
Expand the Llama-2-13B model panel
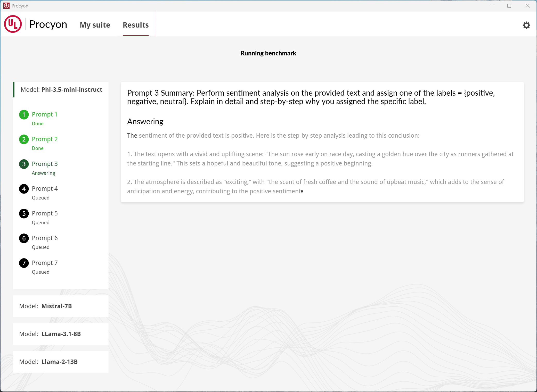[61, 362]
